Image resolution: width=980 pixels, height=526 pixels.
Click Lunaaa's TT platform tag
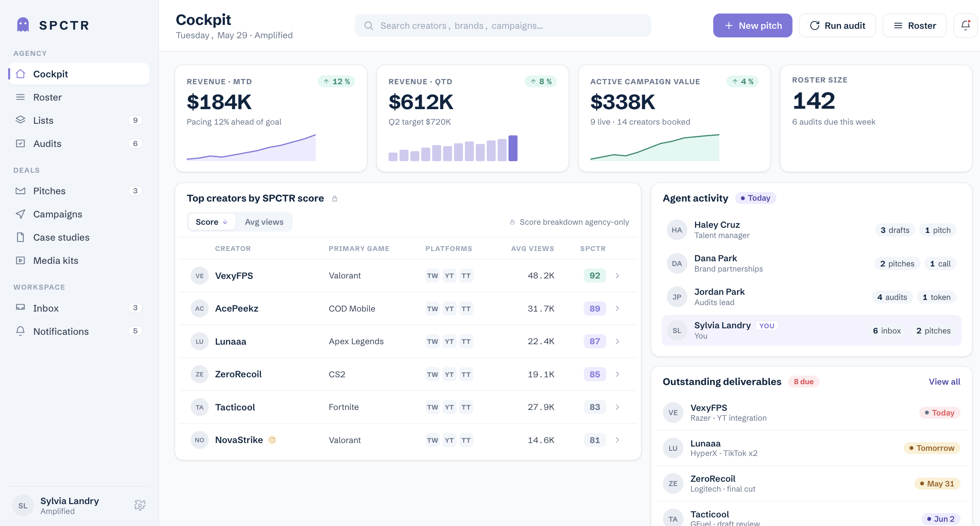[x=466, y=341]
